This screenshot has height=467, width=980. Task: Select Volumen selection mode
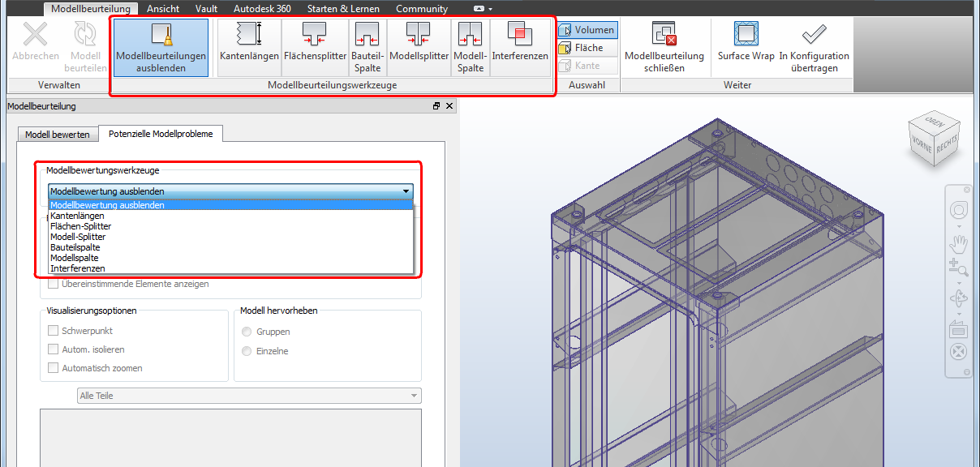click(587, 30)
